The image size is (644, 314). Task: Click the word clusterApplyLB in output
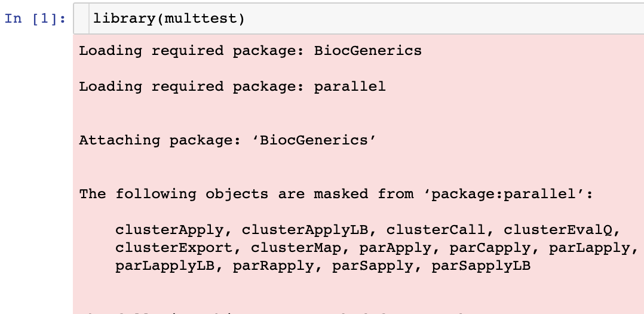coord(305,230)
